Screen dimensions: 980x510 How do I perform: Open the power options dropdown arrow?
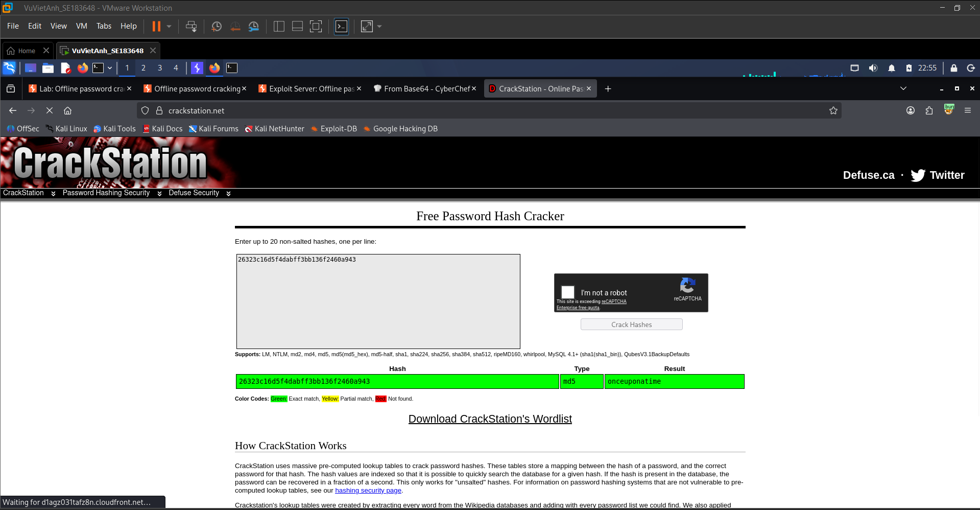[x=169, y=26]
